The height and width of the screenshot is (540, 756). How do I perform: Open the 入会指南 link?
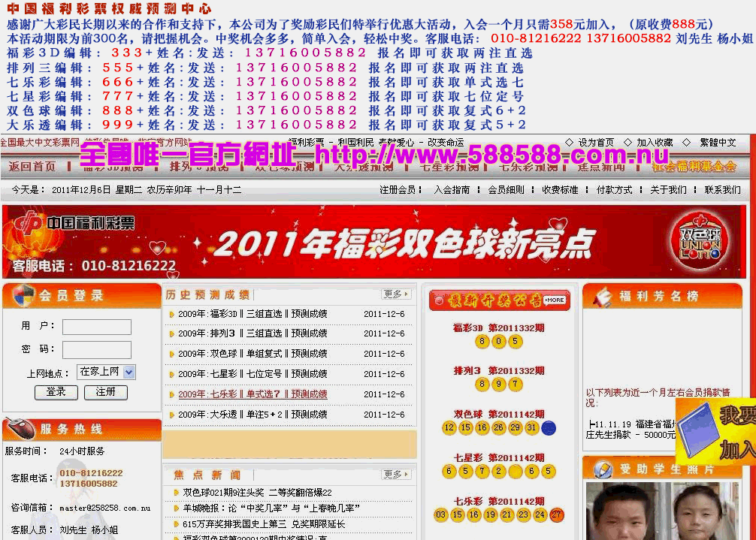coord(452,190)
